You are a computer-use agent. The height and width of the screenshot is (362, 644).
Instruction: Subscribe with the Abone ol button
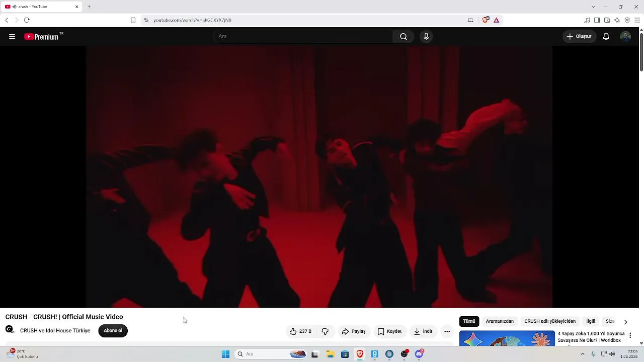tap(113, 331)
